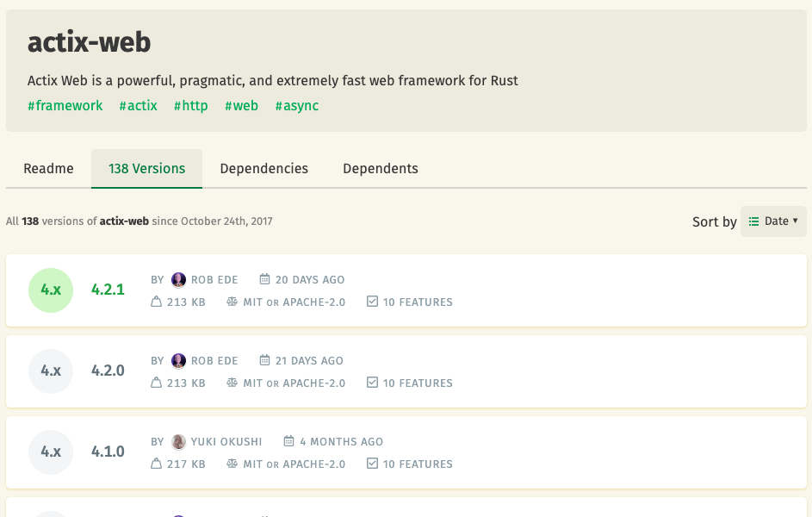The image size is (812, 517).
Task: Open the #http keyword link
Action: (x=190, y=106)
